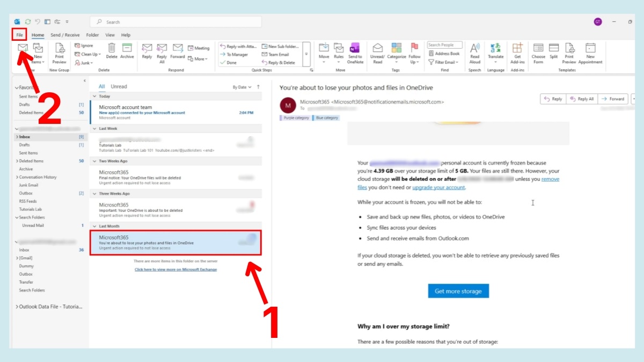The image size is (644, 362).
Task: Open the Categorize color menu
Action: point(397,53)
